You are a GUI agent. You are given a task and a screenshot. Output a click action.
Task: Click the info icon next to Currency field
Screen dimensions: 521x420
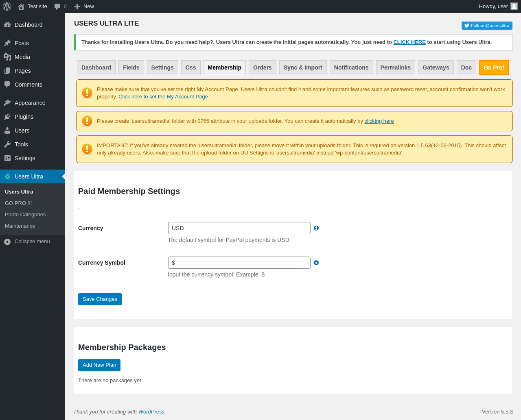(316, 228)
